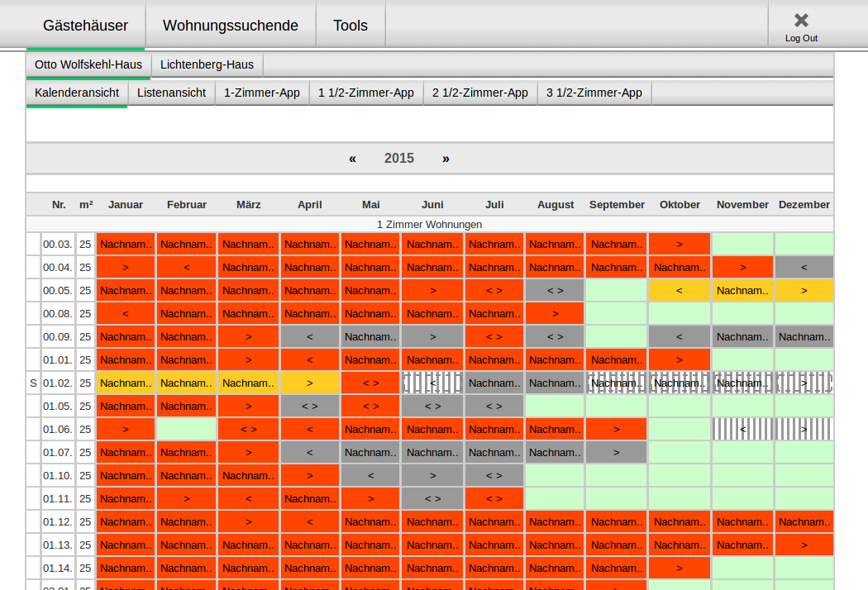Click room number 00.03. in first row

[58, 244]
